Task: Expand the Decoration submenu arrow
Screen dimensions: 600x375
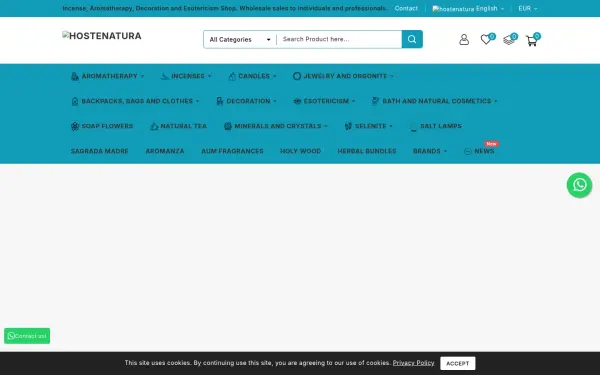Action: tap(275, 101)
